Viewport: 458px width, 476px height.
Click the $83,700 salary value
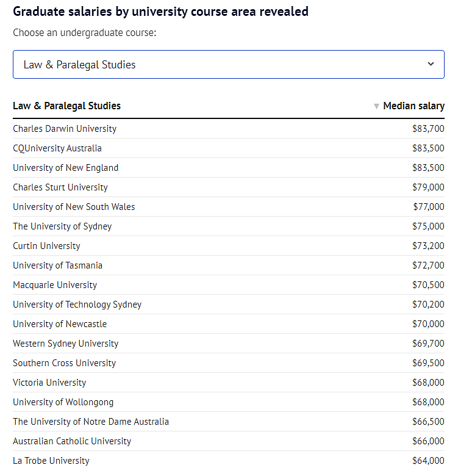coord(428,129)
